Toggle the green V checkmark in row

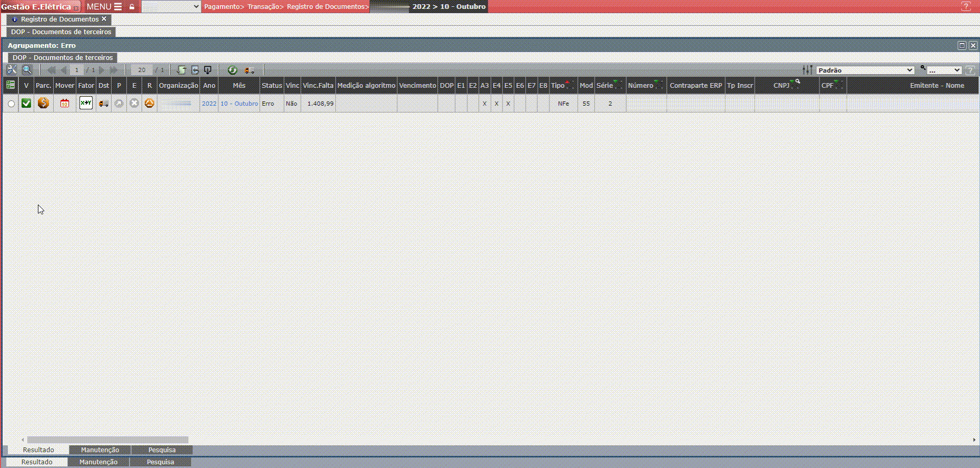[x=26, y=104]
